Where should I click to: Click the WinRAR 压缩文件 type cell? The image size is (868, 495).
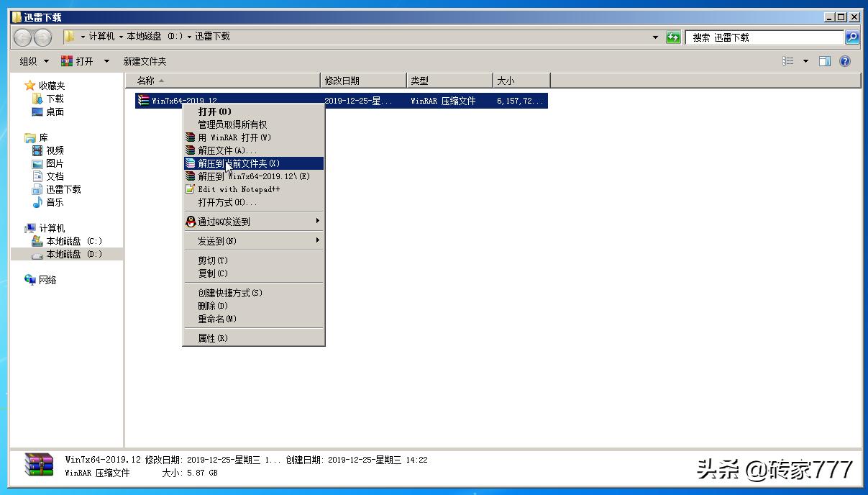(x=443, y=101)
